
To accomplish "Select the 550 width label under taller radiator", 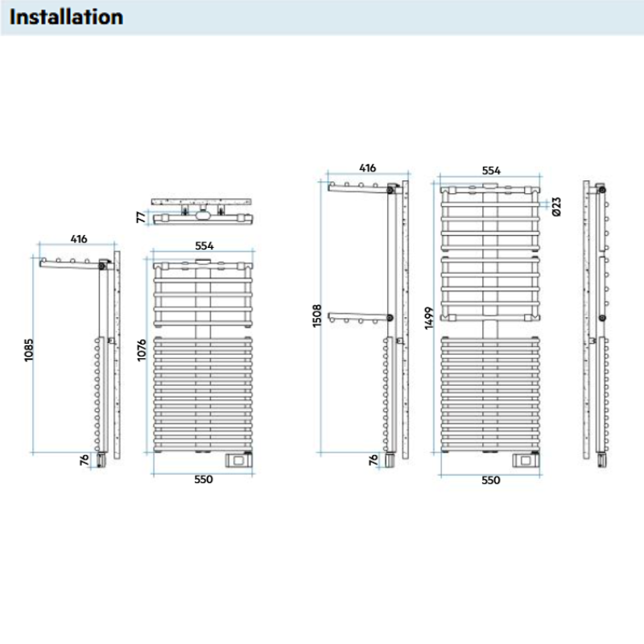I will [x=490, y=480].
